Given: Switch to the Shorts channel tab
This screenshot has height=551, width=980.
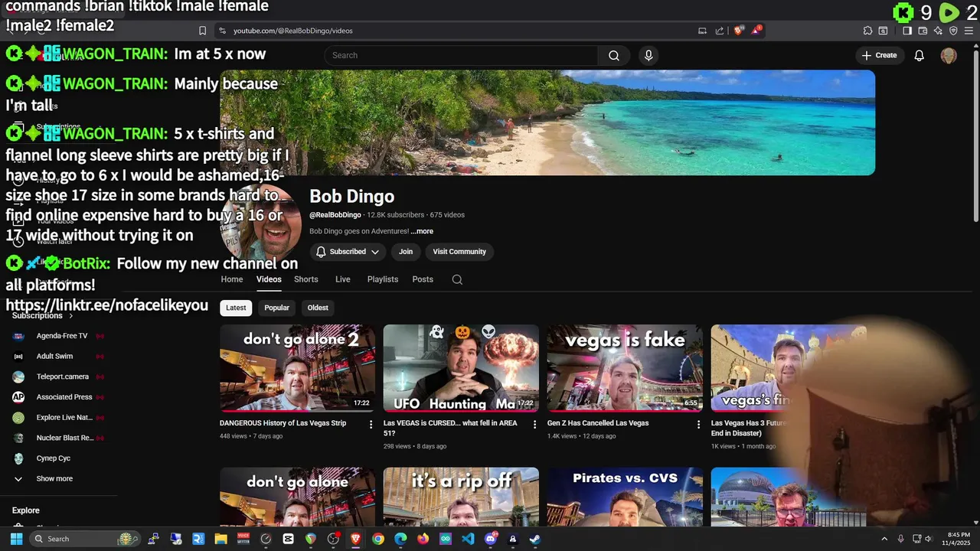Looking at the screenshot, I should (x=306, y=279).
